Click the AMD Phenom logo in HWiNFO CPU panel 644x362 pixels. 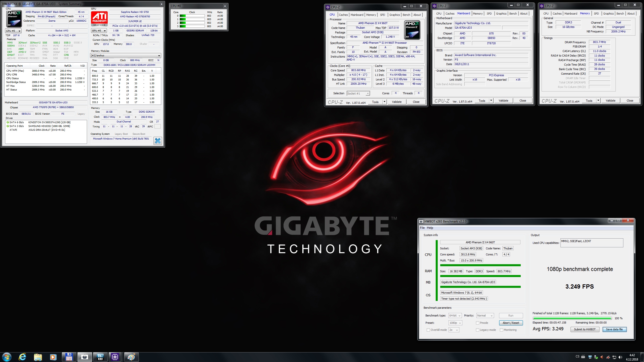(14, 19)
